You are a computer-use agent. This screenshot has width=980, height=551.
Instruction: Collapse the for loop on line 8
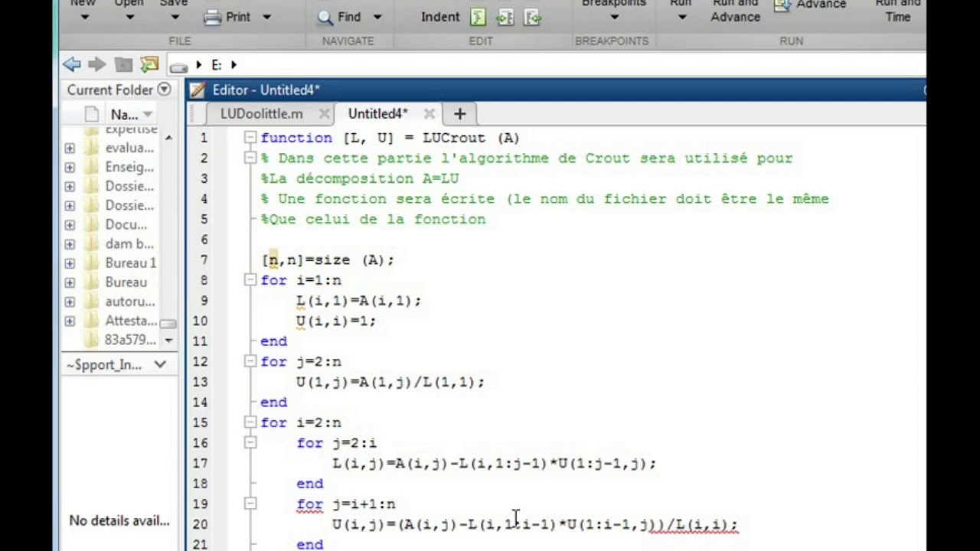(250, 280)
